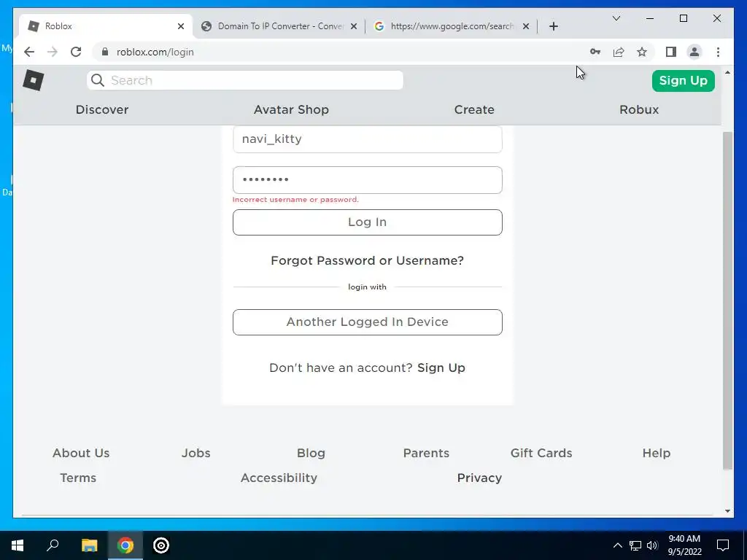Reload the page with the refresh icon
747x560 pixels.
coord(76,52)
